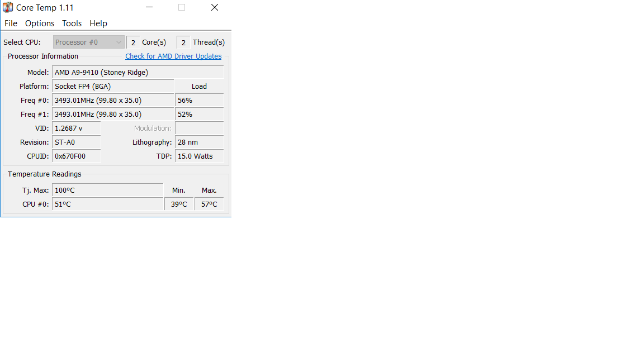This screenshot has height=362, width=644.
Task: Open the Options menu
Action: click(x=40, y=23)
